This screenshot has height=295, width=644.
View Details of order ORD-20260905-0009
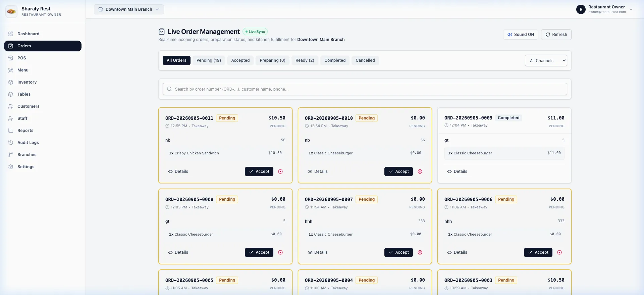[457, 171]
